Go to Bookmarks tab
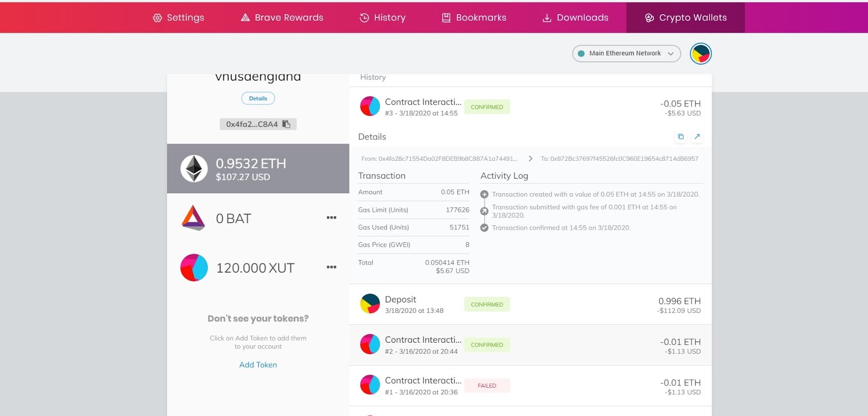868x416 pixels. pyautogui.click(x=474, y=17)
